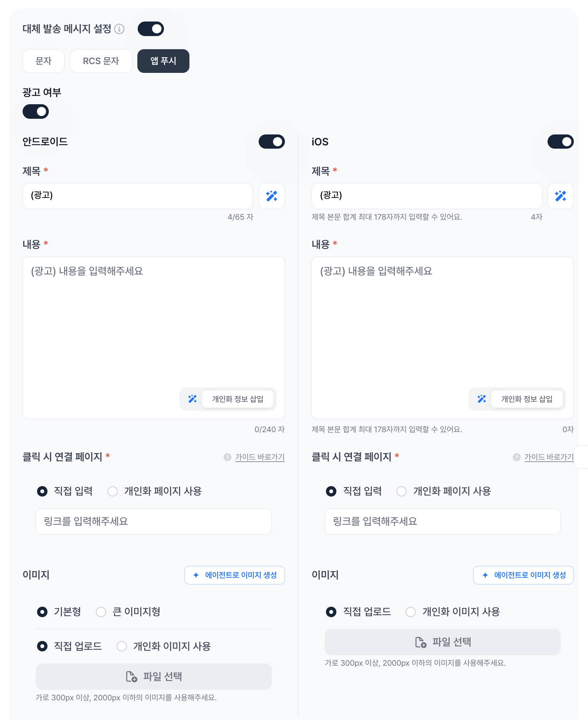The height and width of the screenshot is (720, 588).
Task: Open the iOS 가이드 바로가기 link
Action: [x=549, y=457]
